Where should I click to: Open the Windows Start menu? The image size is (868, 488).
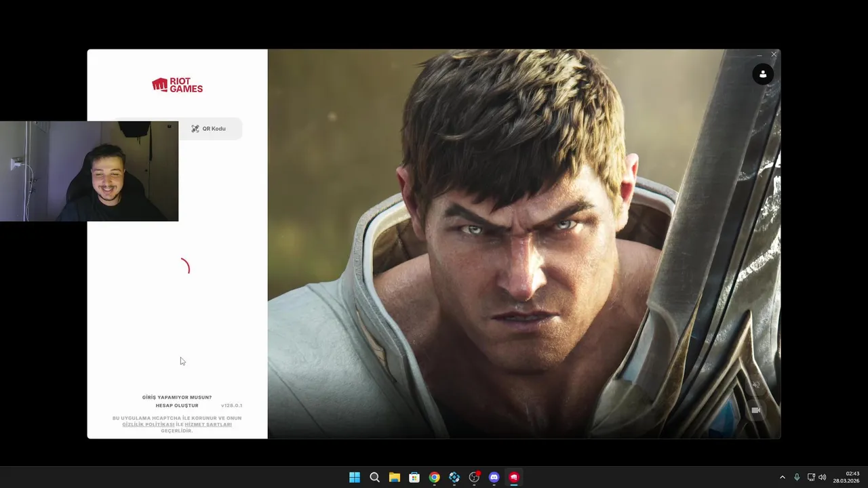click(x=355, y=477)
